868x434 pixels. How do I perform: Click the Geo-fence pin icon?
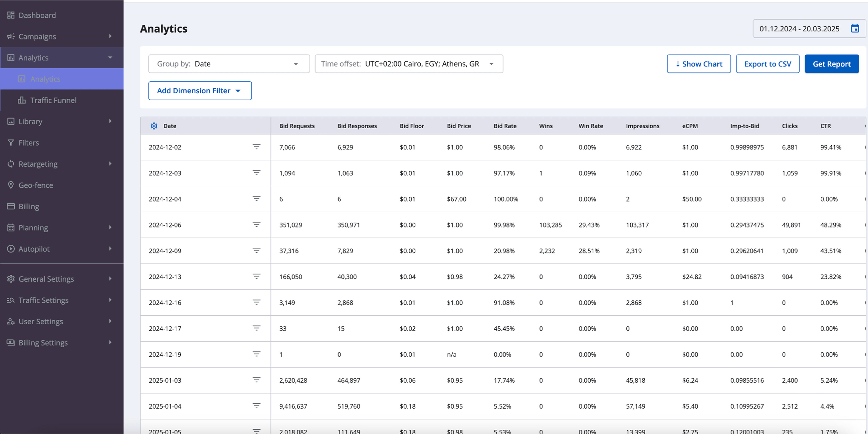(11, 185)
